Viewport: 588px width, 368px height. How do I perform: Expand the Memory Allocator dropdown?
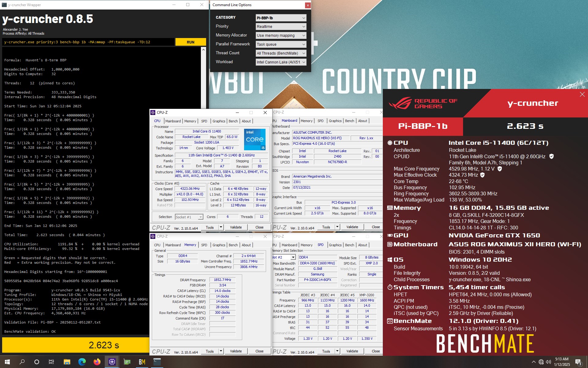tap(281, 36)
